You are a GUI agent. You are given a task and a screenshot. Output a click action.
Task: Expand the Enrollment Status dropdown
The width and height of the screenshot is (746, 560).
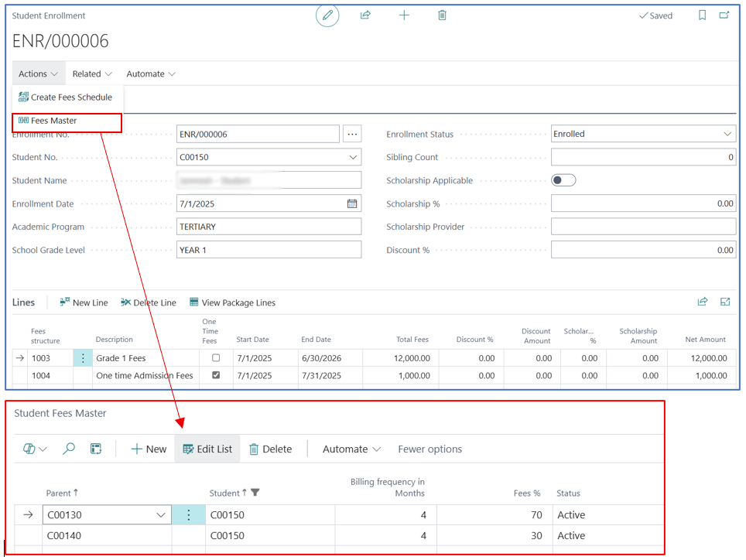point(727,134)
